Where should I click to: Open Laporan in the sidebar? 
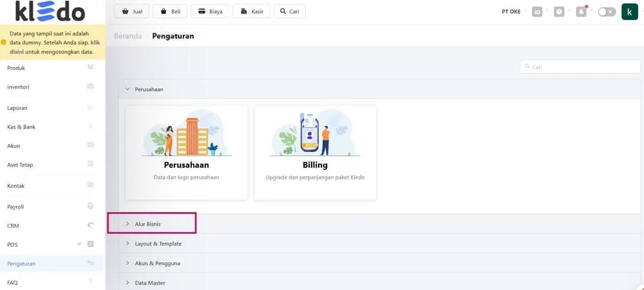pyautogui.click(x=17, y=108)
